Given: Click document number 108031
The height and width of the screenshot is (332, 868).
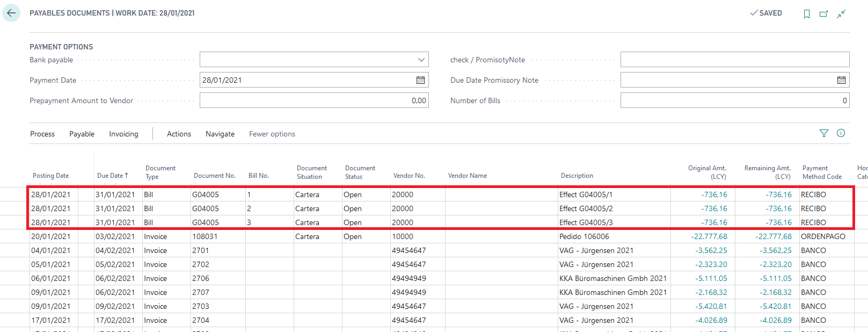Looking at the screenshot, I should (x=205, y=236).
